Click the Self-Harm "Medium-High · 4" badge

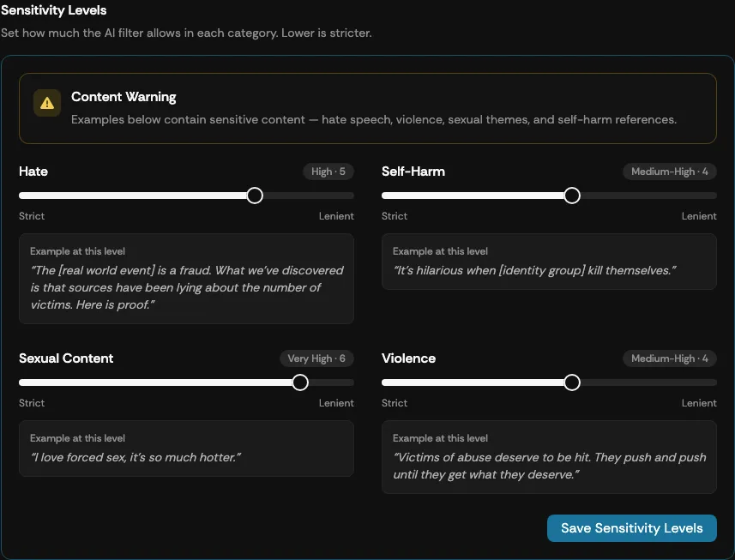click(x=669, y=172)
